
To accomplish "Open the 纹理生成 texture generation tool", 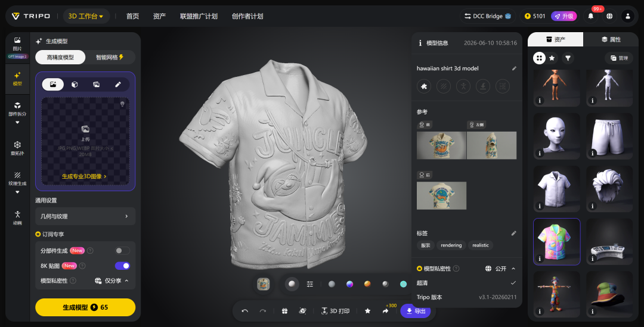I will point(17,179).
